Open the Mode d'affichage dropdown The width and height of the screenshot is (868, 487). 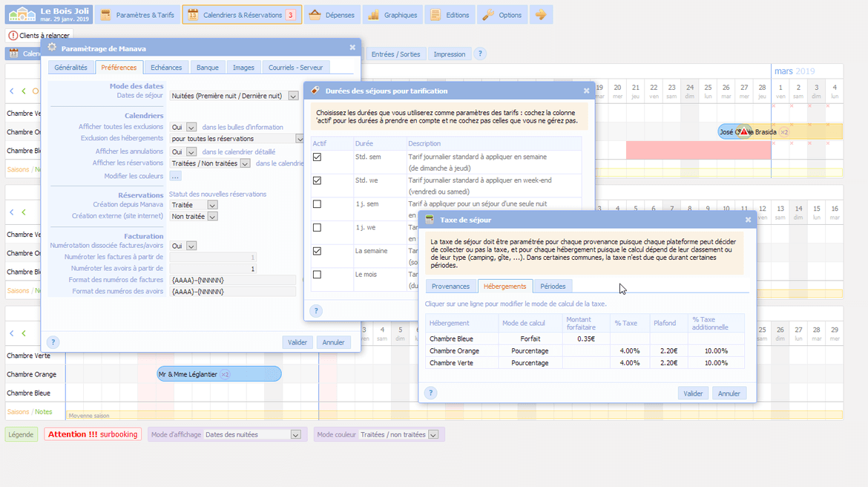pyautogui.click(x=295, y=435)
